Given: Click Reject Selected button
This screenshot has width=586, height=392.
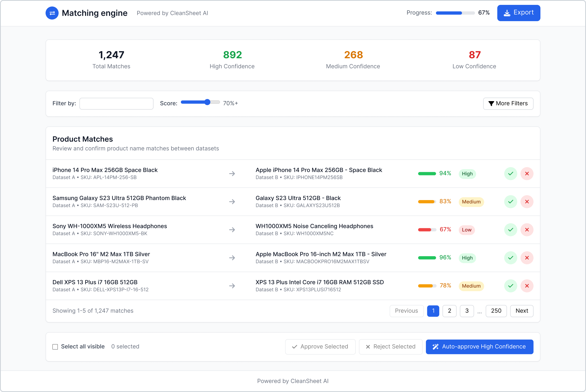Looking at the screenshot, I should 390,347.
